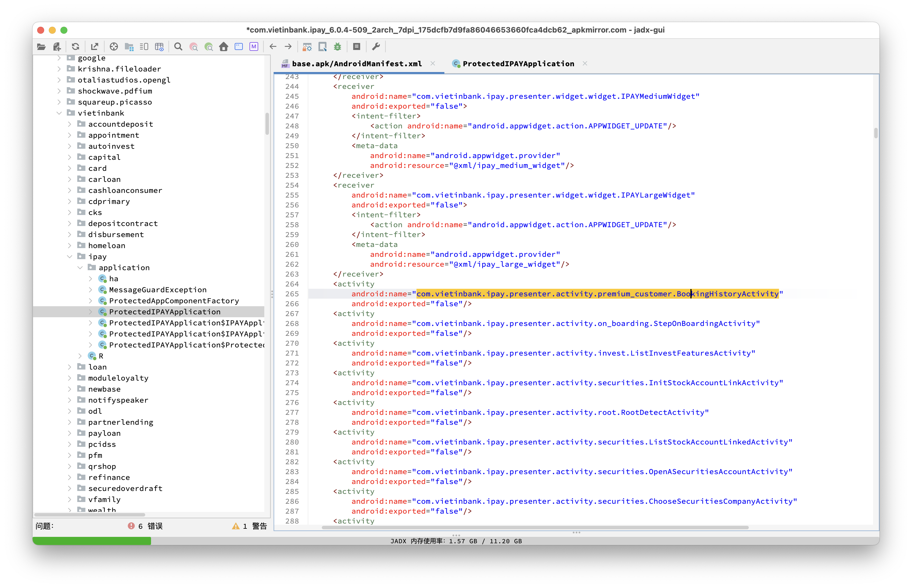
Task: Open text search magnifier icon
Action: pos(178,46)
